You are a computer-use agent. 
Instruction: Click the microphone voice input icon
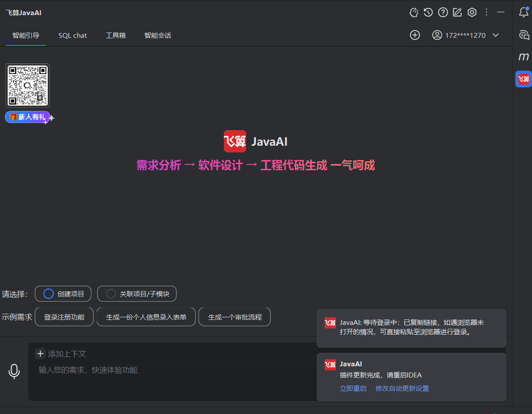(x=14, y=371)
